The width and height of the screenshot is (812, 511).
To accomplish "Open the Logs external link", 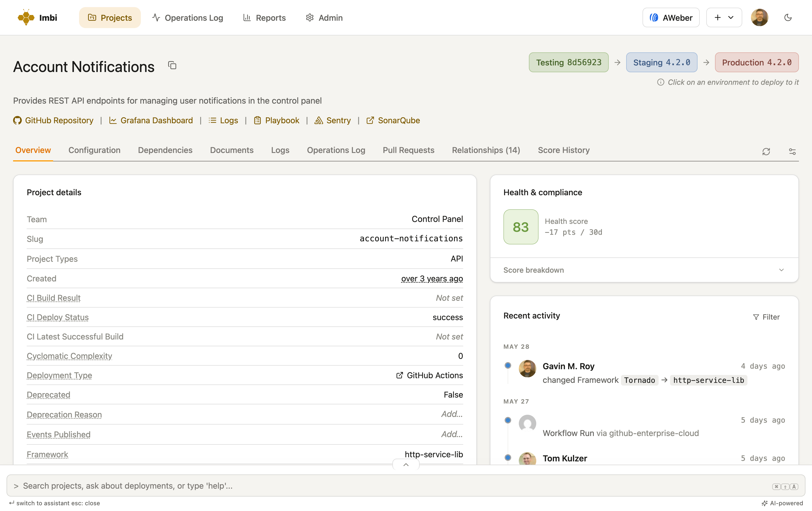I will (223, 120).
